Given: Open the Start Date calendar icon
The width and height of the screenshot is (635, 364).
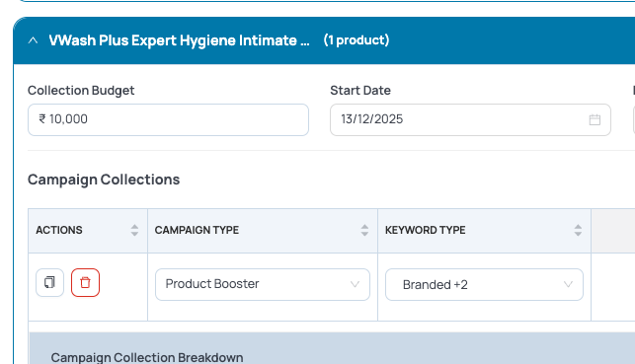Looking at the screenshot, I should 595,119.
